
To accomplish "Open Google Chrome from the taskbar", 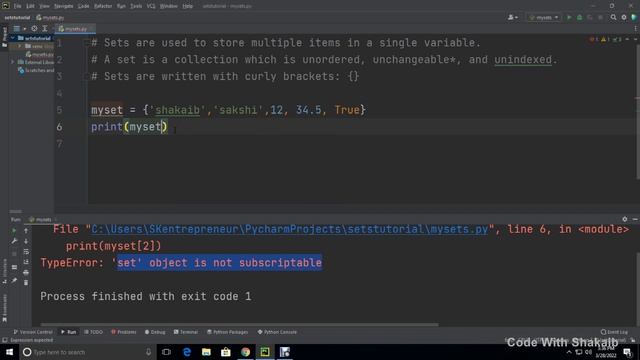I will pyautogui.click(x=245, y=352).
